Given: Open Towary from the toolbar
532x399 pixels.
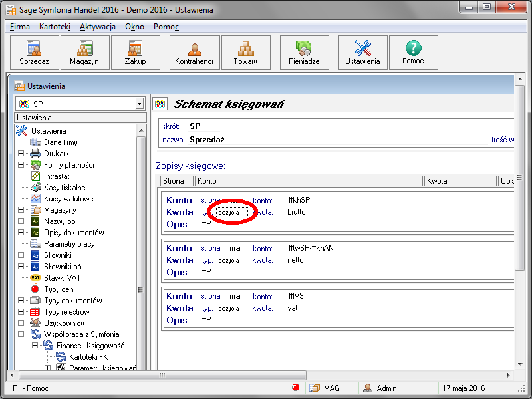Looking at the screenshot, I should coord(245,53).
